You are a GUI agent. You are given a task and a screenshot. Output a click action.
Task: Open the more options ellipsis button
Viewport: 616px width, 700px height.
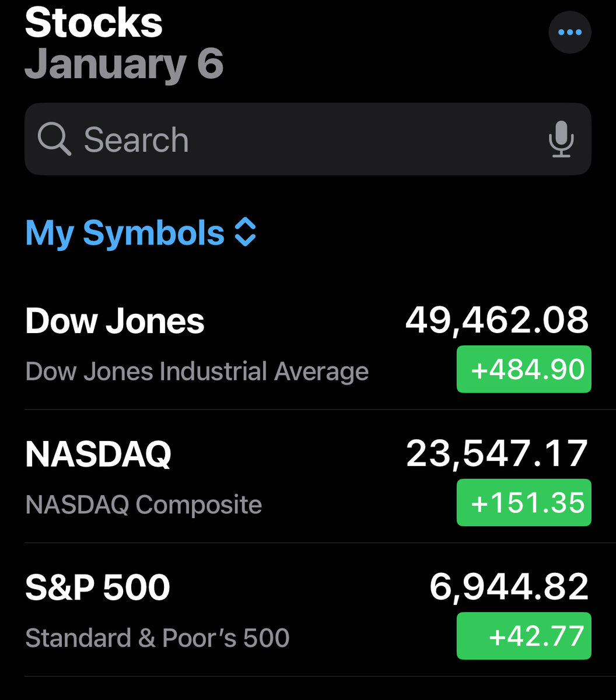click(569, 33)
